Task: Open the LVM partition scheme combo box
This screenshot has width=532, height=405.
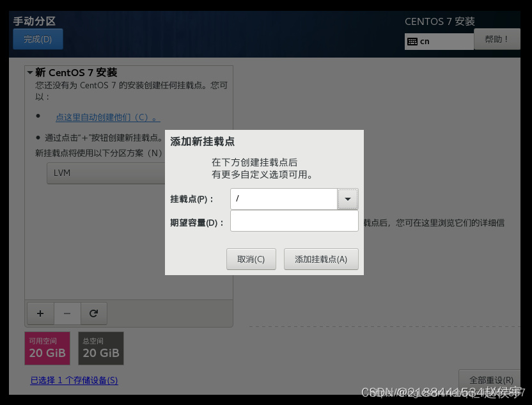Action: tap(106, 173)
